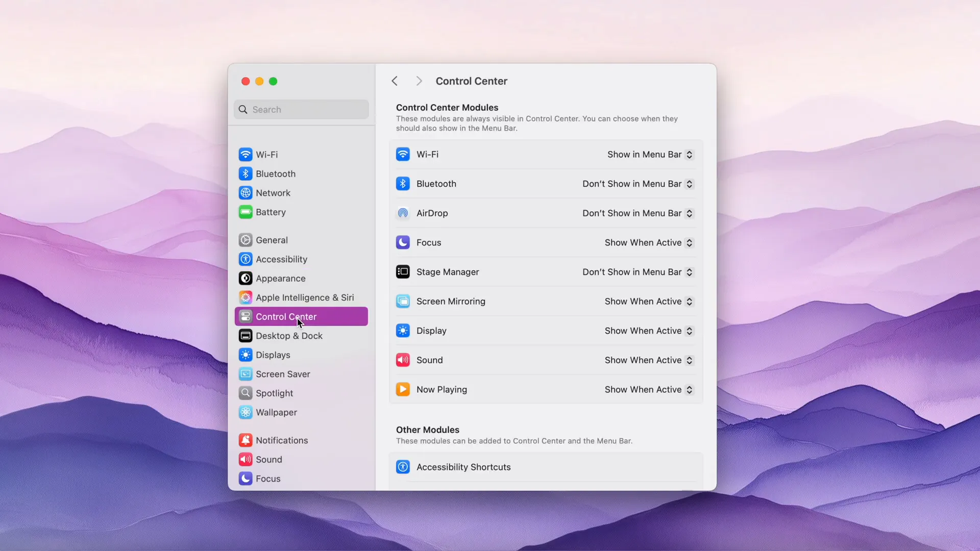Open the Stage Manager menu bar dropdown
Image resolution: width=980 pixels, height=551 pixels.
(x=638, y=272)
